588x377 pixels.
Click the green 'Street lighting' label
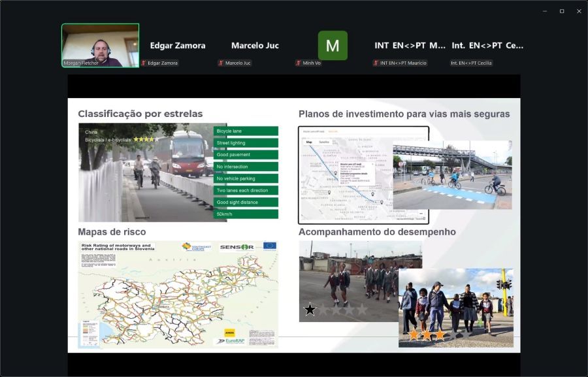(x=246, y=143)
